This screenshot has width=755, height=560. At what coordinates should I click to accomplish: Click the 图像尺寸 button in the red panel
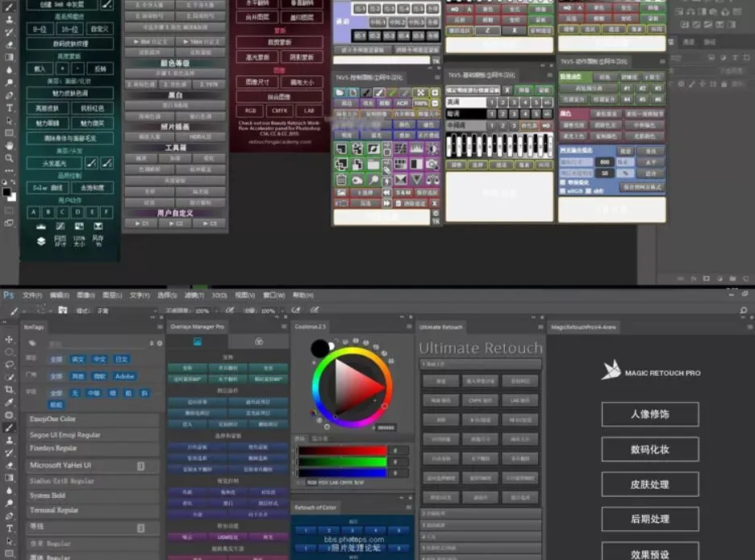click(x=257, y=82)
